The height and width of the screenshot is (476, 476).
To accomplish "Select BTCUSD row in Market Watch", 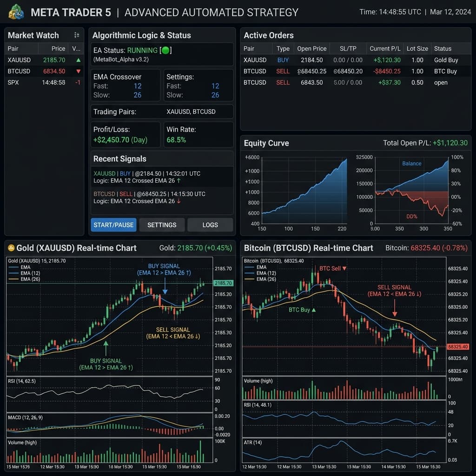I will [44, 71].
